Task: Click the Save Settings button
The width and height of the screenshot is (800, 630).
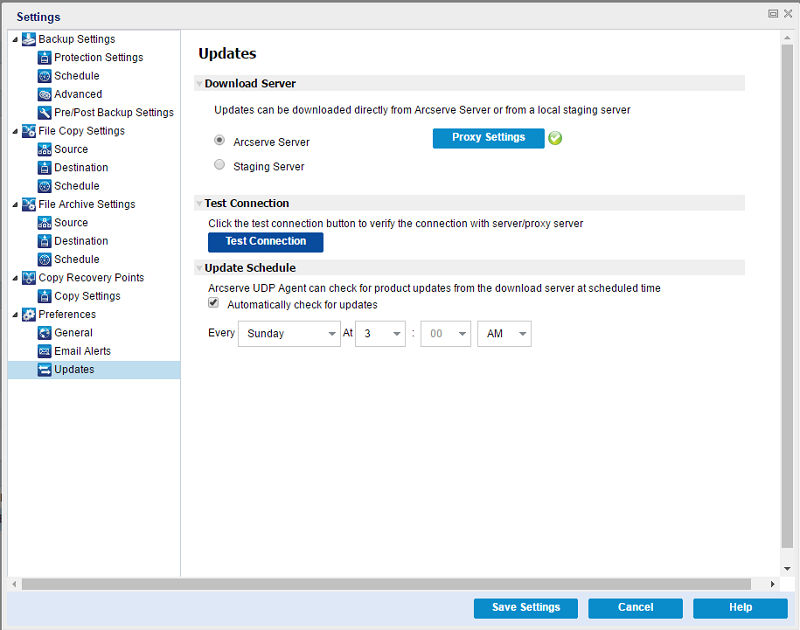Action: tap(526, 608)
